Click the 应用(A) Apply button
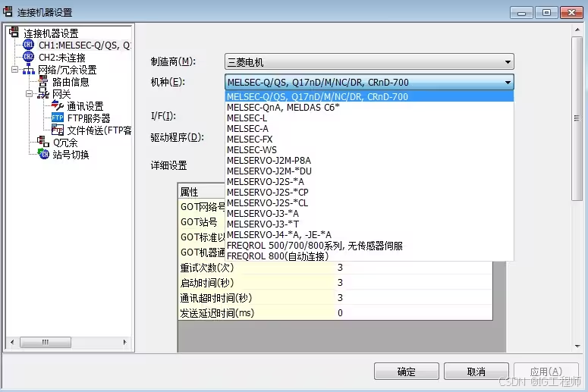This screenshot has height=392, width=588. (x=546, y=372)
